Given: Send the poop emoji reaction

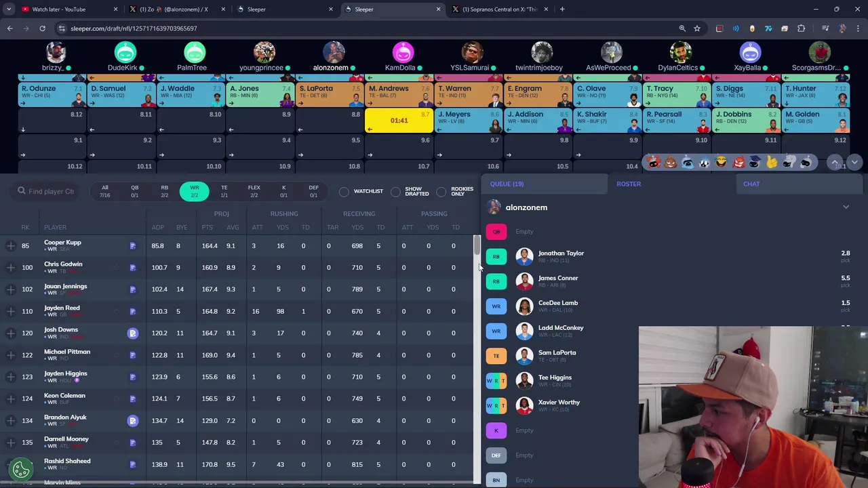Looking at the screenshot, I should pyautogui.click(x=670, y=162).
